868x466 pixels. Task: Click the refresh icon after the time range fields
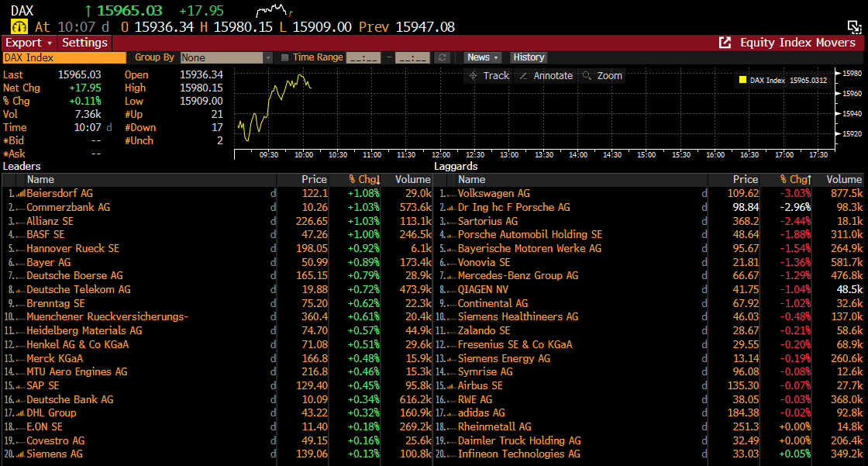[443, 57]
